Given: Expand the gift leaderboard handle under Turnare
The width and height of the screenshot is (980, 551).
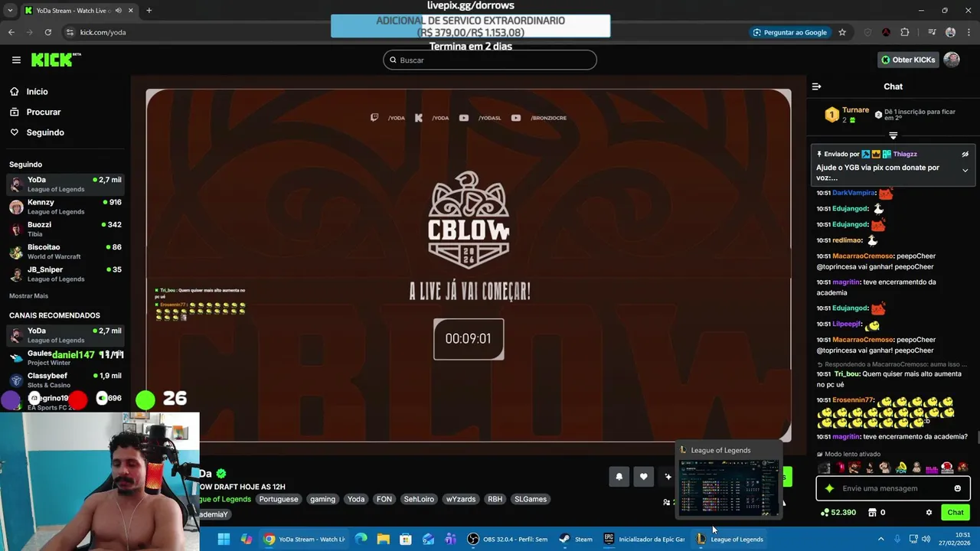Looking at the screenshot, I should click(893, 135).
